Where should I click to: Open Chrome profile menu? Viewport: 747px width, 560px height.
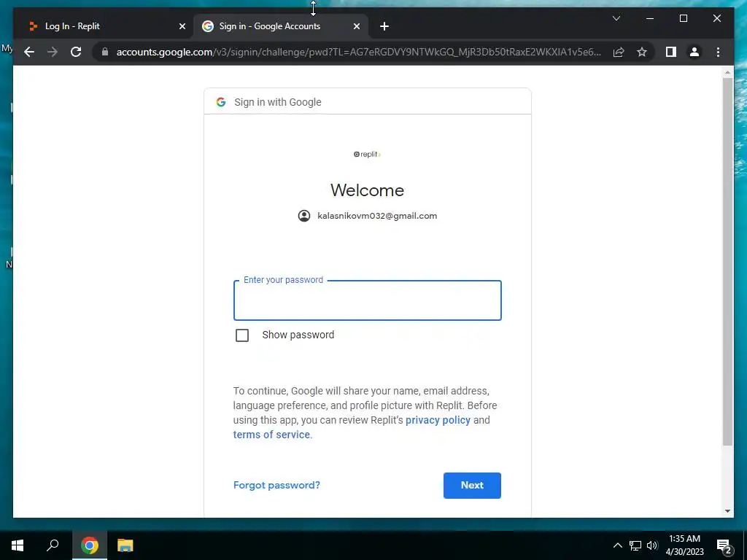[x=694, y=52]
